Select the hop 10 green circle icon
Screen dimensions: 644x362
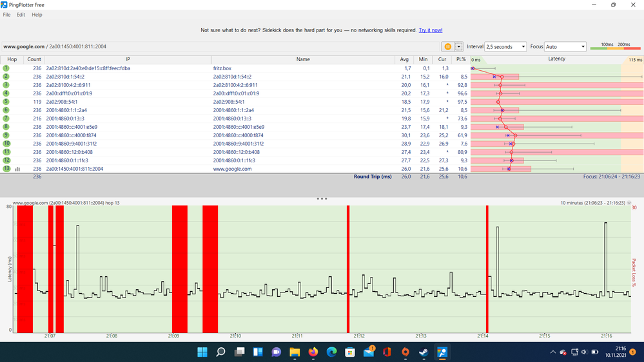(x=6, y=144)
